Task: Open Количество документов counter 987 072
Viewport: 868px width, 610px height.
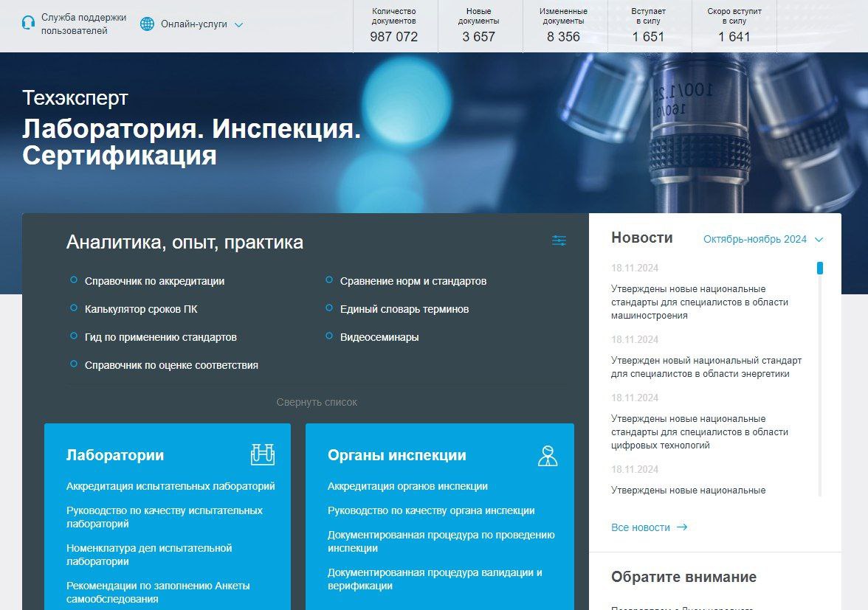Action: coord(393,26)
